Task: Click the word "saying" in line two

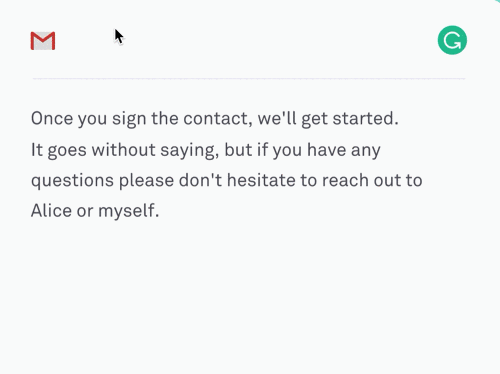Action: coord(189,150)
